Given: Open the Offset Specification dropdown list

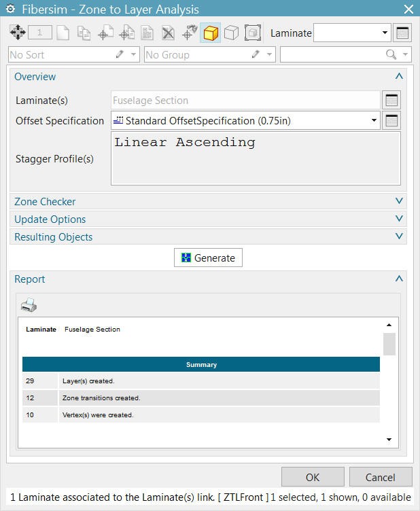Looking at the screenshot, I should click(374, 121).
